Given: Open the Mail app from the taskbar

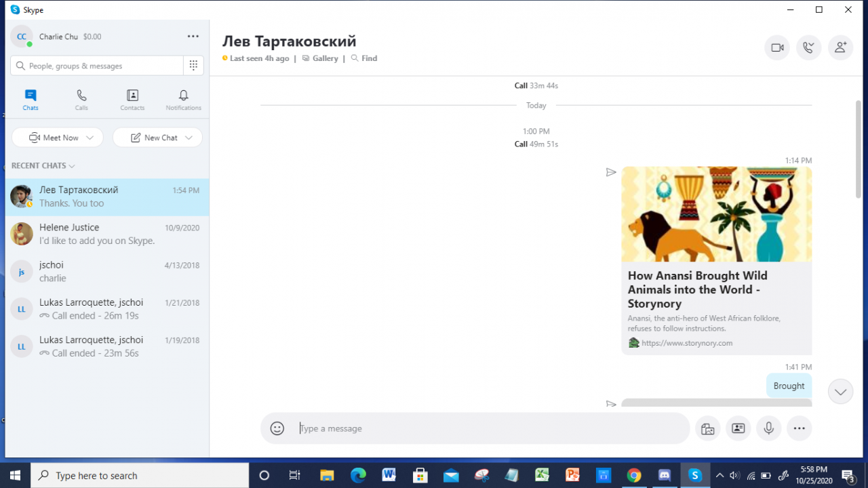Looking at the screenshot, I should [x=450, y=475].
